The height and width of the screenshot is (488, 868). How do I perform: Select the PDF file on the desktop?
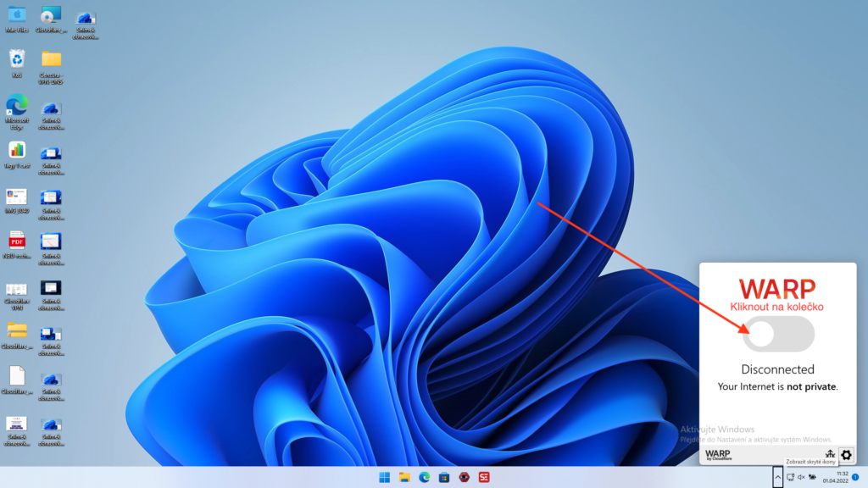tap(17, 241)
